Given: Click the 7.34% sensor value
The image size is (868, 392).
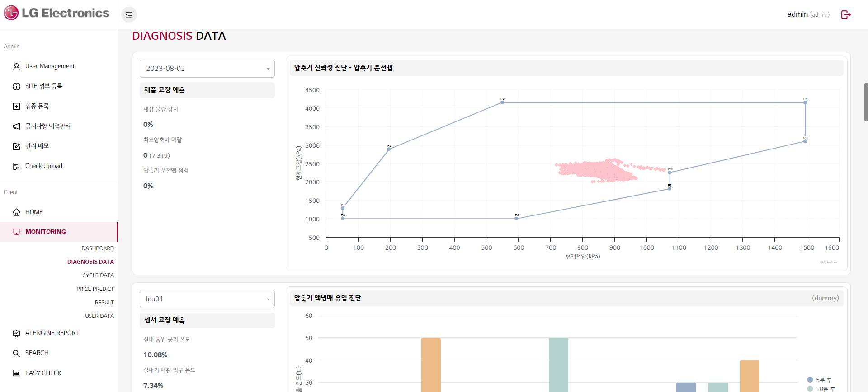Looking at the screenshot, I should pyautogui.click(x=153, y=386).
